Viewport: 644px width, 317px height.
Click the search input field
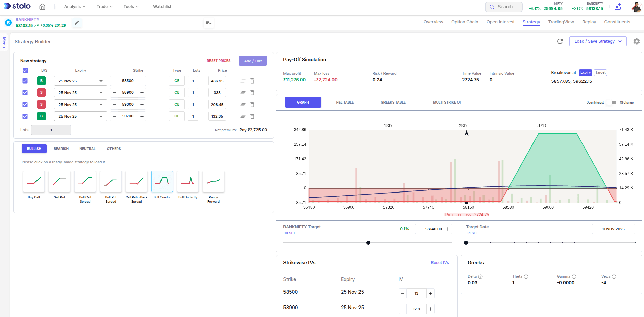tap(504, 7)
